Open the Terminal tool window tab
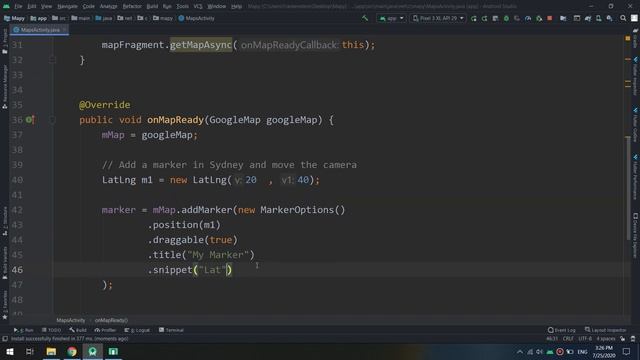The width and height of the screenshot is (640, 360). coord(171,330)
